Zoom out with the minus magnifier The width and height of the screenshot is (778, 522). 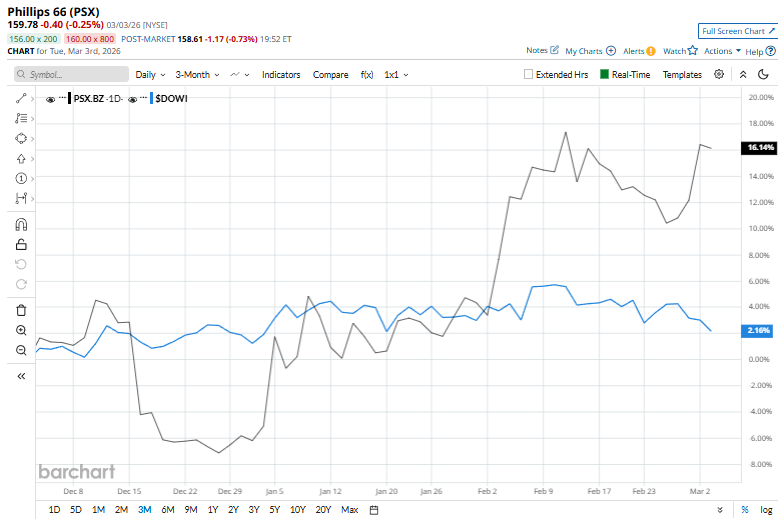tap(21, 350)
